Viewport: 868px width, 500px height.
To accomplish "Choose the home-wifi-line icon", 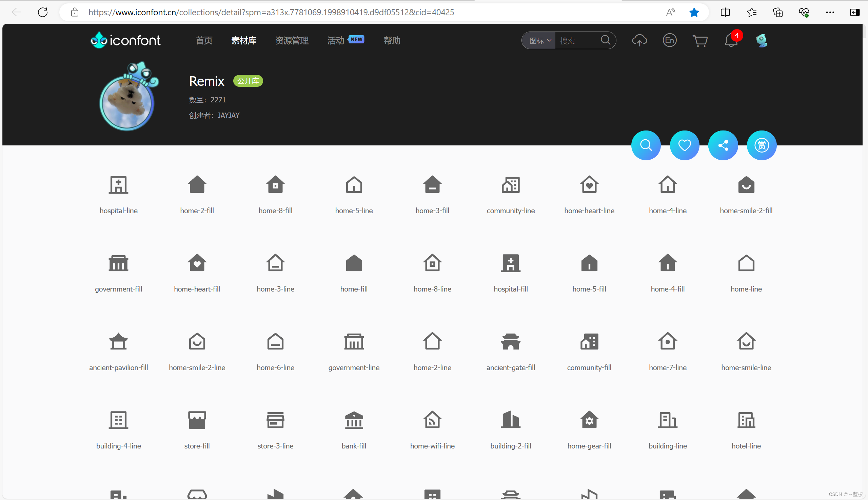I will pyautogui.click(x=432, y=420).
